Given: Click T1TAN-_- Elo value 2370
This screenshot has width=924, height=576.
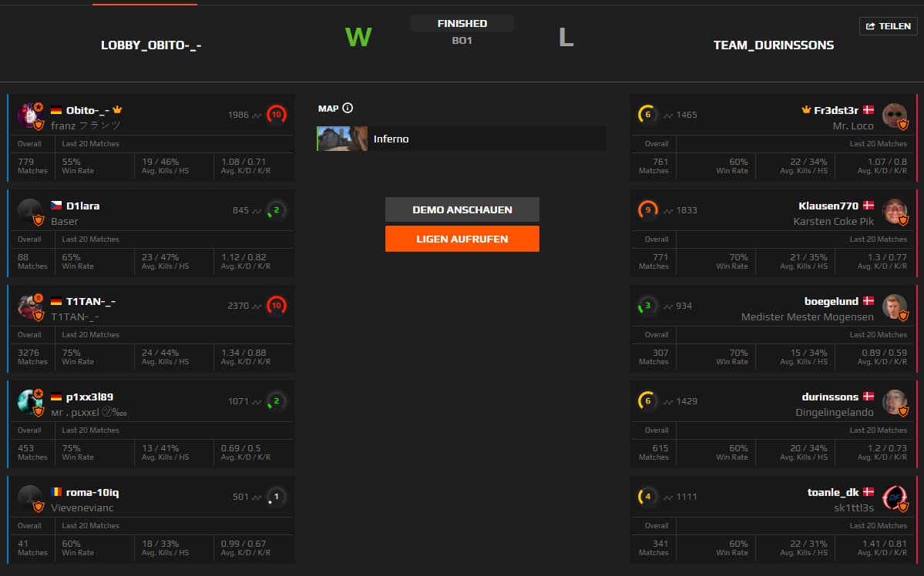Looking at the screenshot, I should click(x=238, y=305).
